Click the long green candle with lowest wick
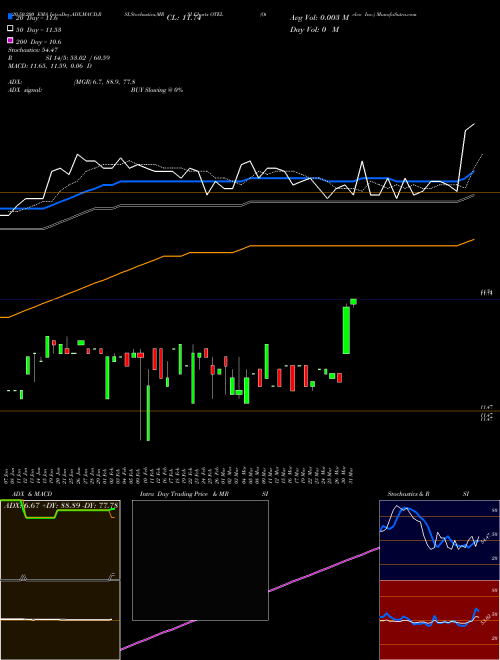500x660 pixels. (x=148, y=412)
